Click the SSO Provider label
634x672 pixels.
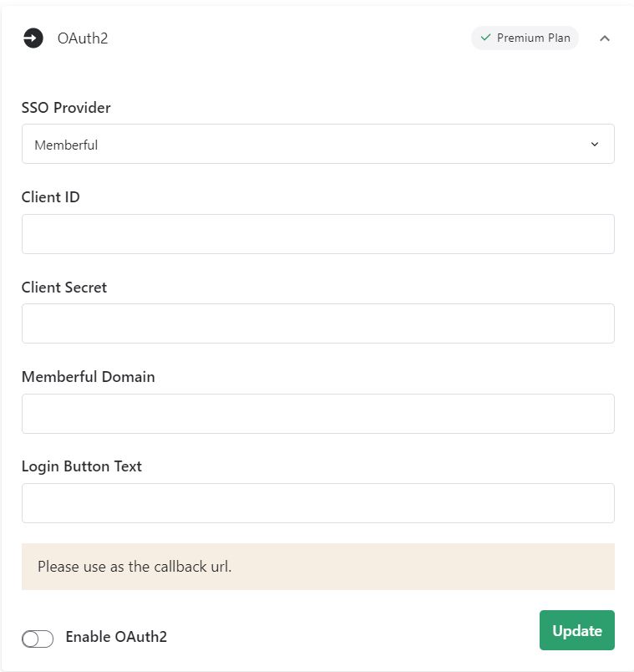(66, 108)
